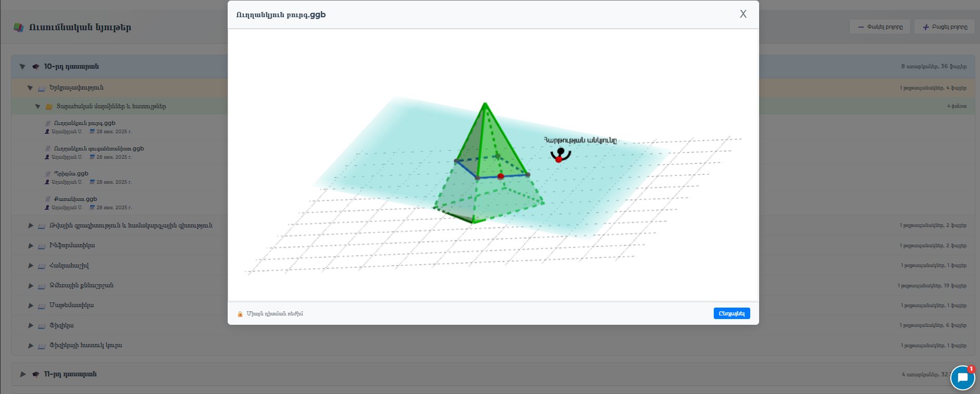Screen dimensions: 980x394
Task: Click the author icon under Պրիզմա.ggb
Action: pyautogui.click(x=47, y=182)
